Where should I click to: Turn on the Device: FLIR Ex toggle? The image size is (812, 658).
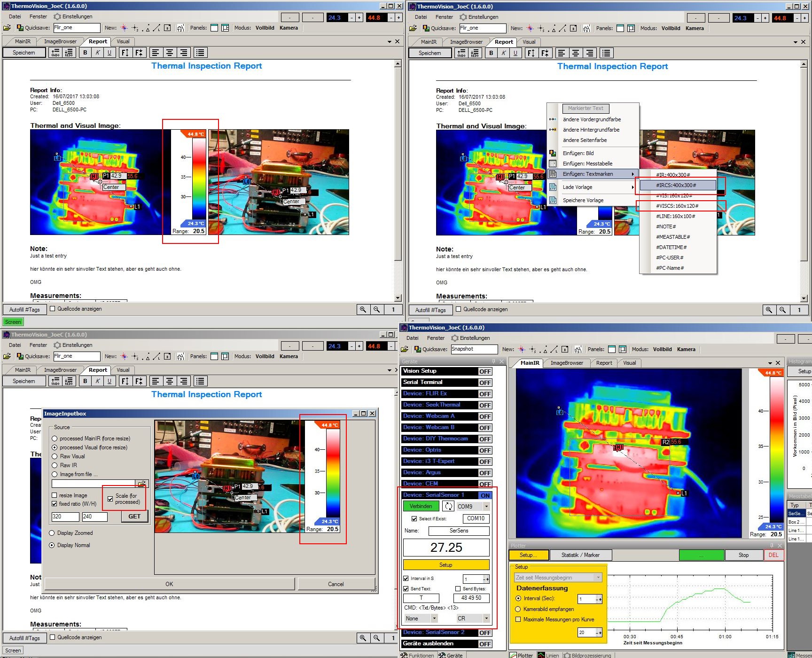(485, 394)
